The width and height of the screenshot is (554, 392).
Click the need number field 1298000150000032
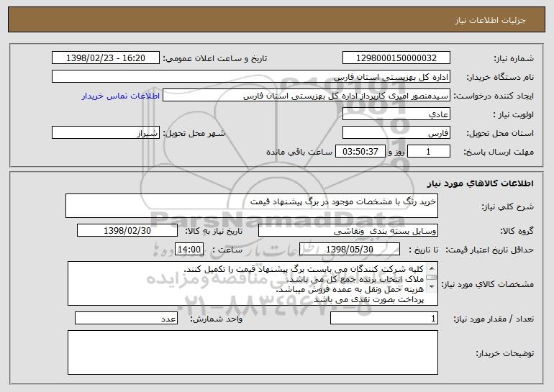click(396, 58)
